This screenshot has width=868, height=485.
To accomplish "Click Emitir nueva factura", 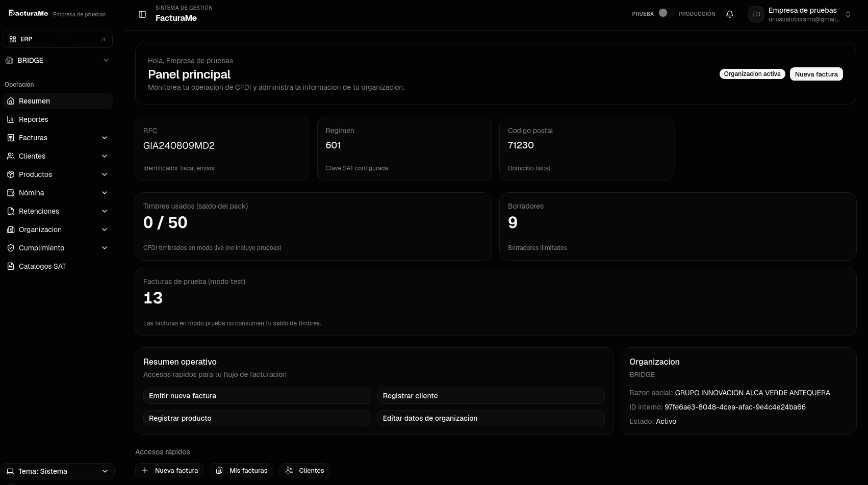I will 257,396.
